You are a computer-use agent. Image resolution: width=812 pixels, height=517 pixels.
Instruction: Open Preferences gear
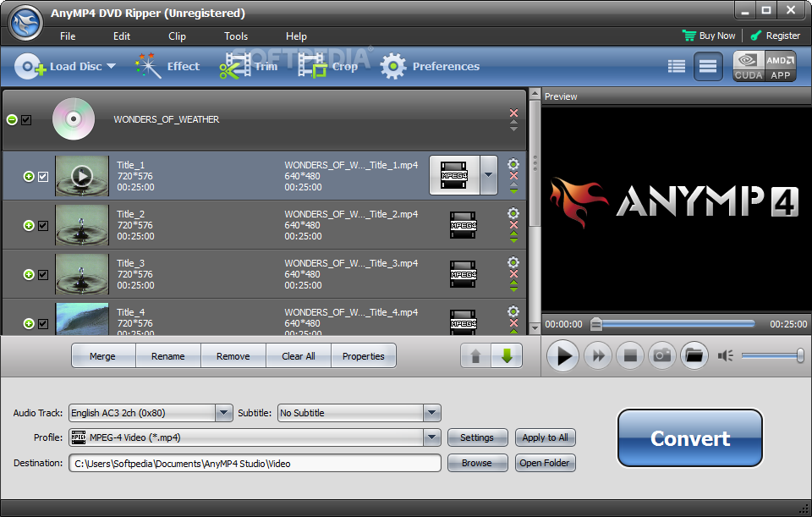coord(393,66)
